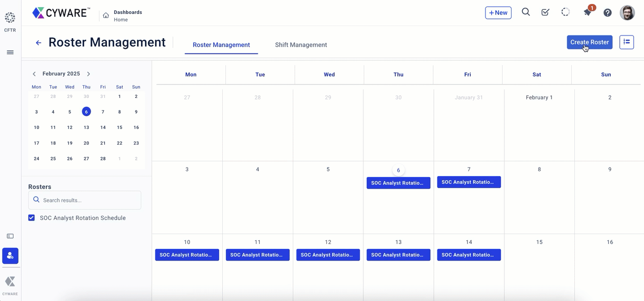Viewport: 644px width, 301px height.
Task: Click the search magnifier icon in header
Action: click(525, 12)
